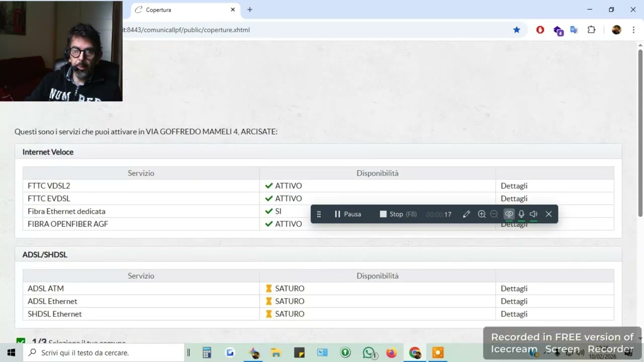The width and height of the screenshot is (644, 362).
Task: Close the Copertura tab
Action: coord(233,10)
